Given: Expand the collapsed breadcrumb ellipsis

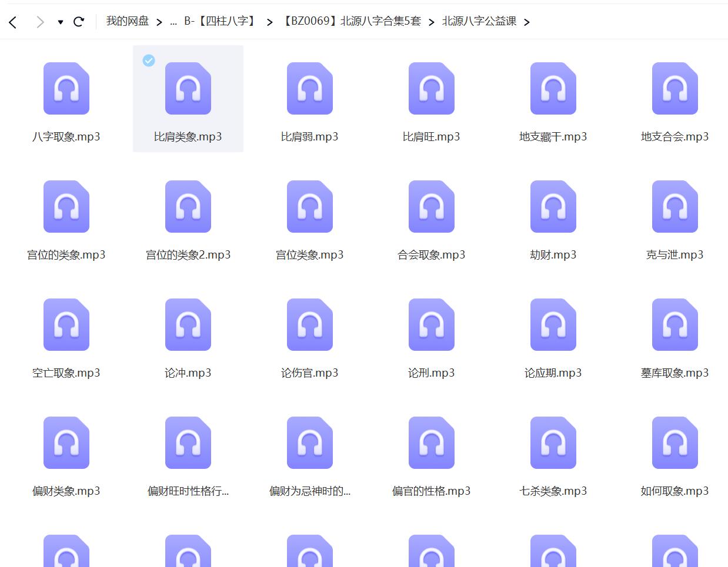Looking at the screenshot, I should click(x=173, y=22).
